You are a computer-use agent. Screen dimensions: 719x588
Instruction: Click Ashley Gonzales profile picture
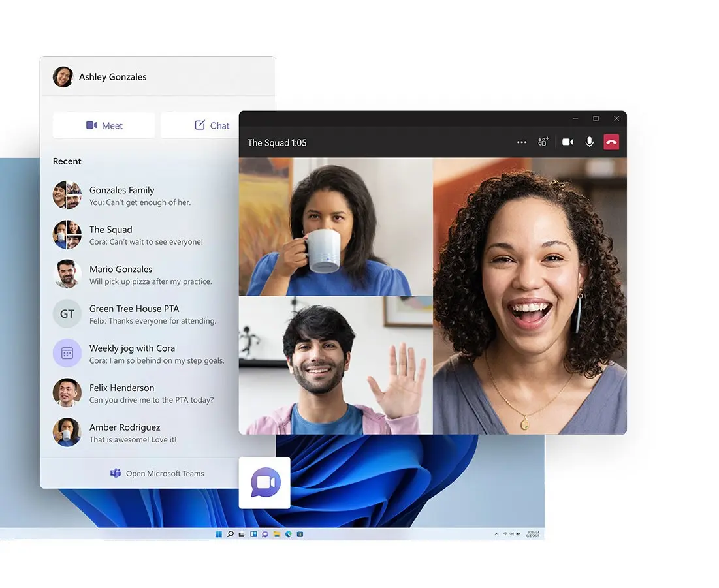(63, 76)
